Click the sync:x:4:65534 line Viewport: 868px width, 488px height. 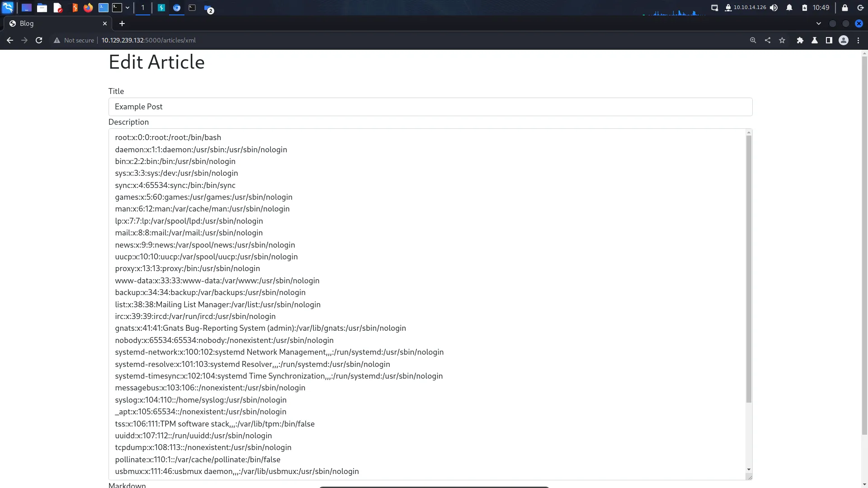[175, 185]
